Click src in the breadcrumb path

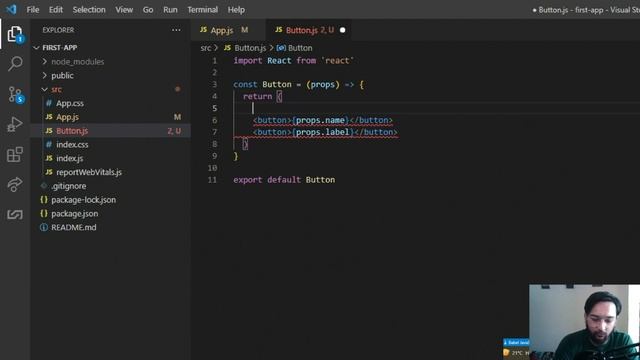tap(206, 48)
